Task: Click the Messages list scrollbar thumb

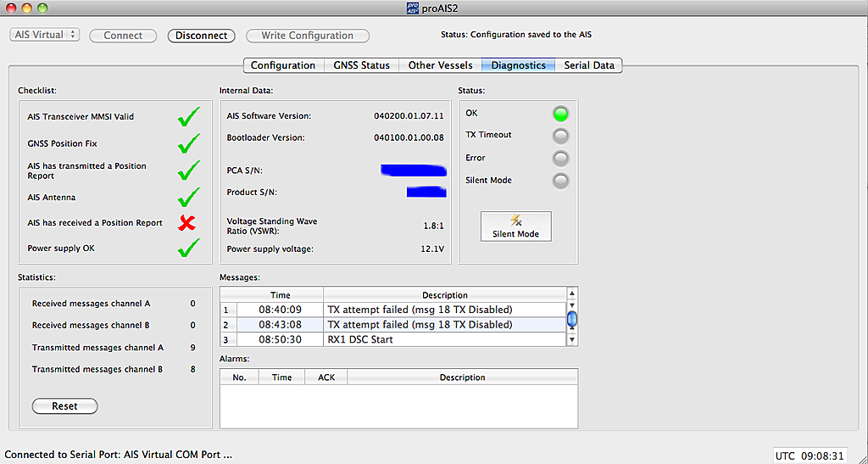Action: coord(572,319)
